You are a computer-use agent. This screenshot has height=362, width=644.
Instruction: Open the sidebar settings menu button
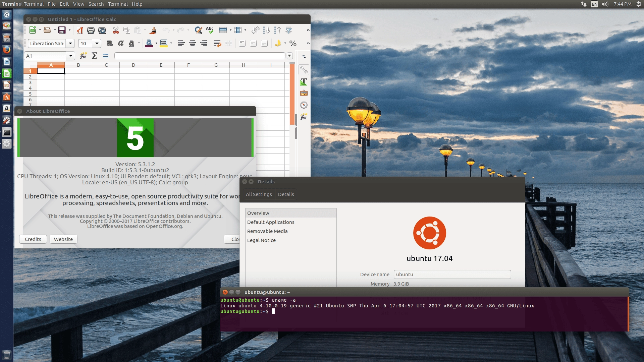pos(304,57)
